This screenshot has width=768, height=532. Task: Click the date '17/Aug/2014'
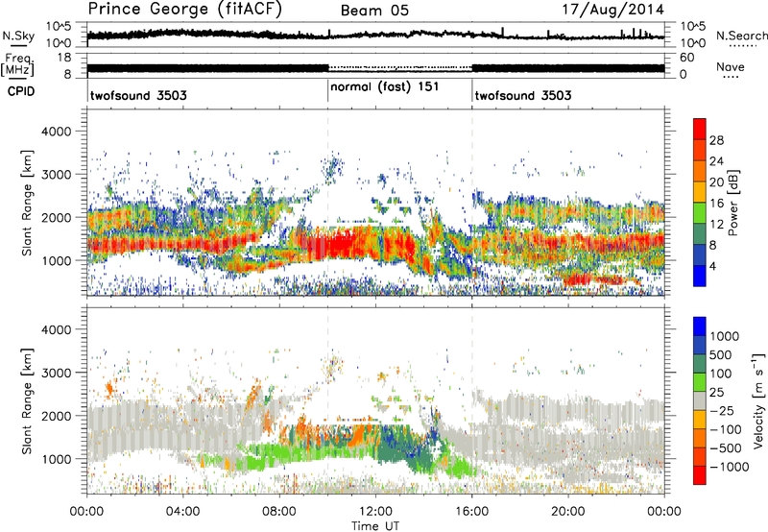(612, 10)
